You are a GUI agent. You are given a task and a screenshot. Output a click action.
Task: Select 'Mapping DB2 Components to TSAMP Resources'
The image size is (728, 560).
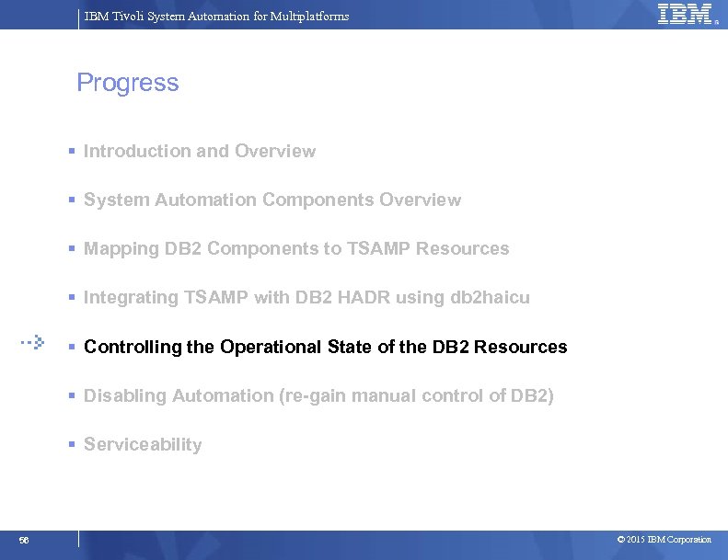[x=296, y=248]
